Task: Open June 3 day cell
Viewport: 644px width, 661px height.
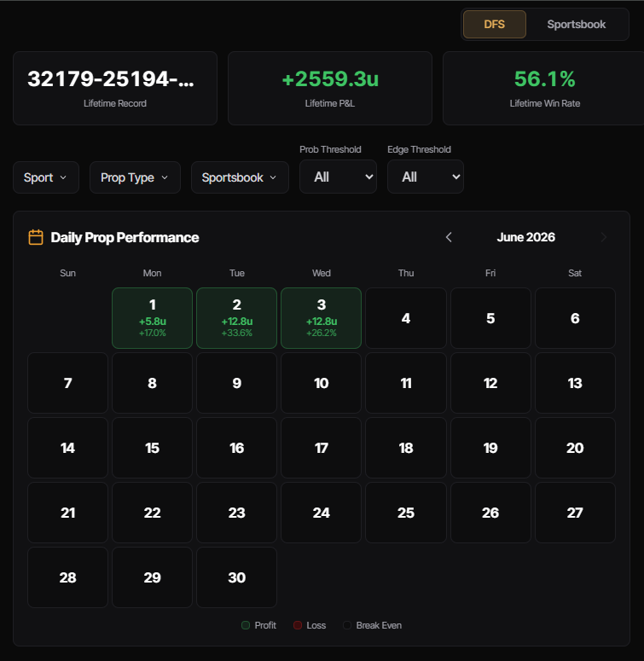Action: (x=322, y=318)
